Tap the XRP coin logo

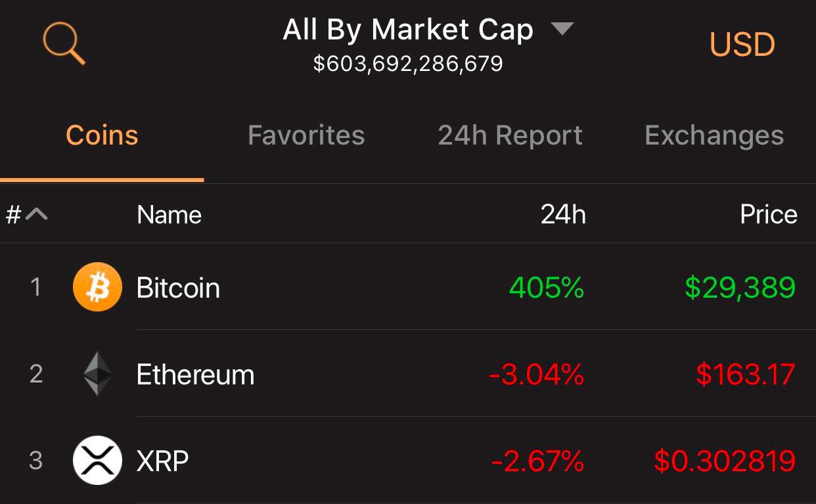pyautogui.click(x=97, y=460)
